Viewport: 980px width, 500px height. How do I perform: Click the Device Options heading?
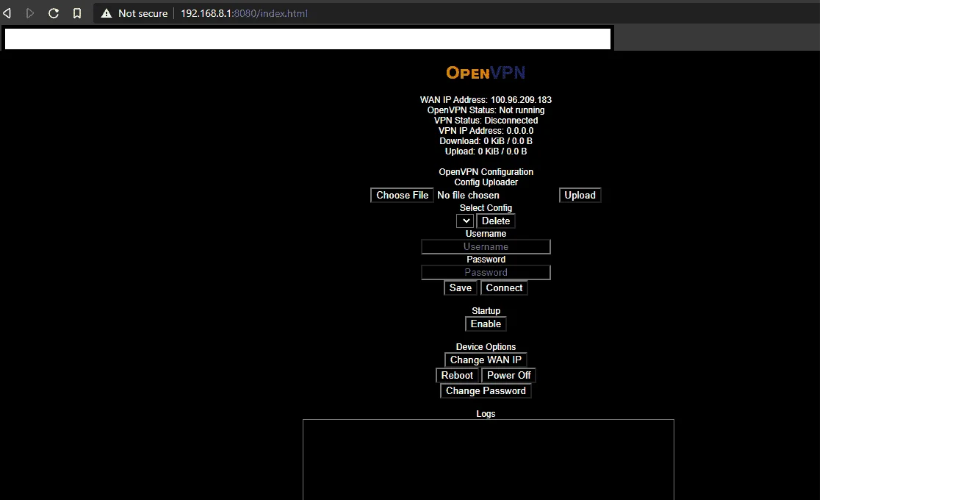(x=486, y=347)
